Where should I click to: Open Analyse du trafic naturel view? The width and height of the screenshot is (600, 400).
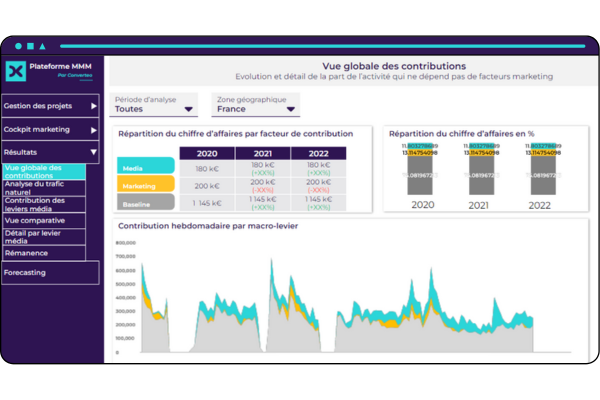click(44, 187)
